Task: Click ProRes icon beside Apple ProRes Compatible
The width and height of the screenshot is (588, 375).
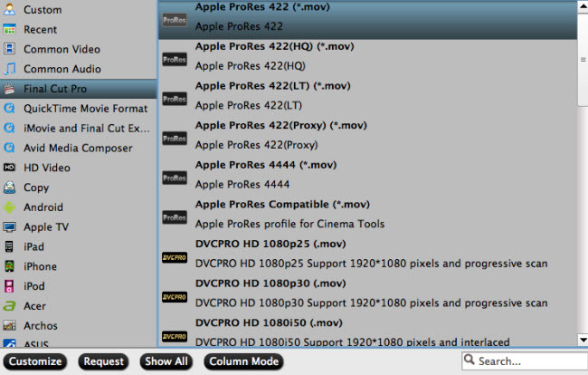Action: point(175,217)
